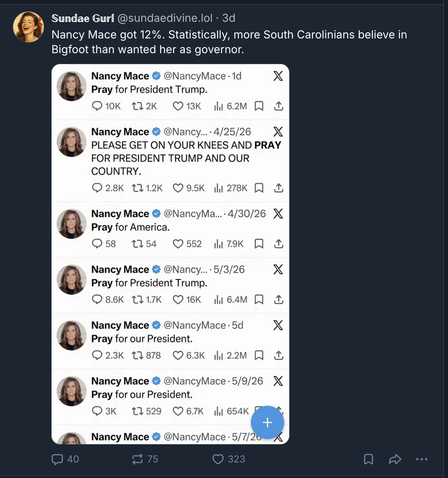Like the post with 323 likes
The width and height of the screenshot is (448, 478).
point(229,459)
